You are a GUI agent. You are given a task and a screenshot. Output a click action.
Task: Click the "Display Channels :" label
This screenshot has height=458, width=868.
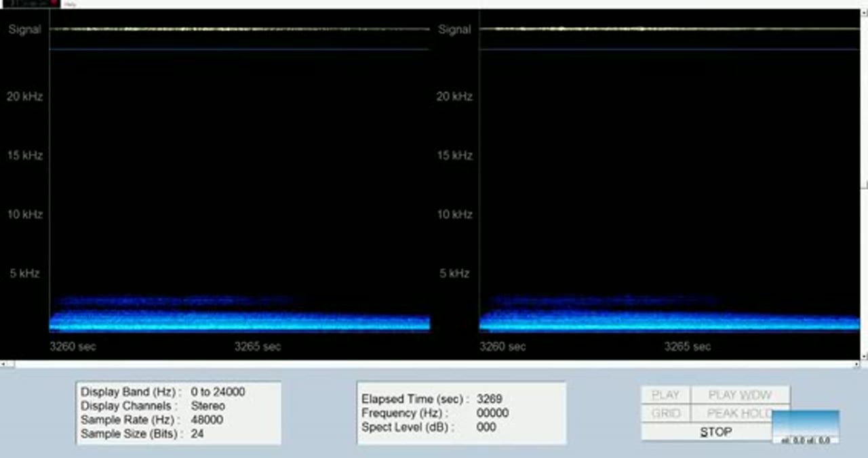[x=130, y=406]
